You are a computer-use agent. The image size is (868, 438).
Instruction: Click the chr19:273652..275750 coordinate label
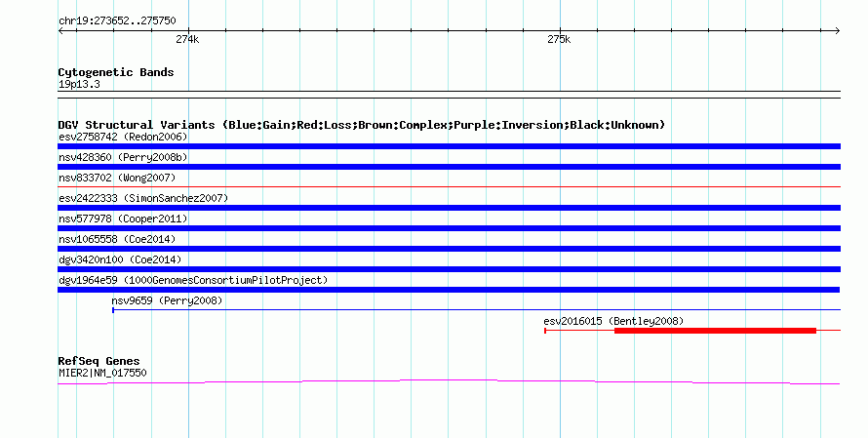[x=117, y=21]
